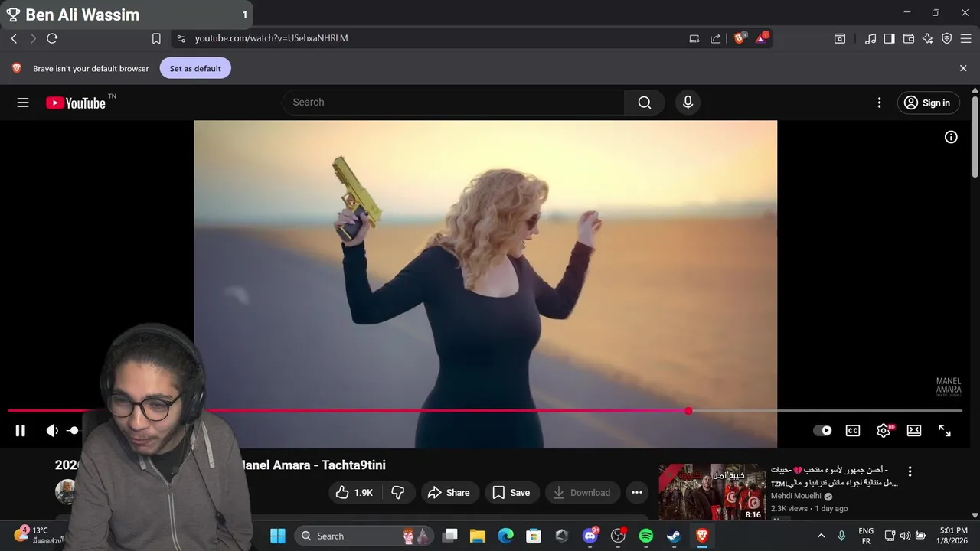980x551 pixels.
Task: Open Spotify from the taskbar
Action: pos(646,536)
